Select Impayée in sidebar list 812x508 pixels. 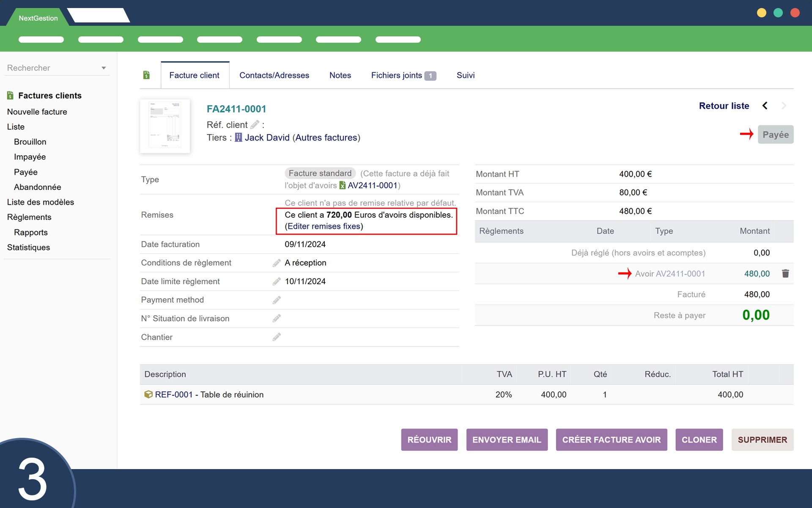(30, 157)
